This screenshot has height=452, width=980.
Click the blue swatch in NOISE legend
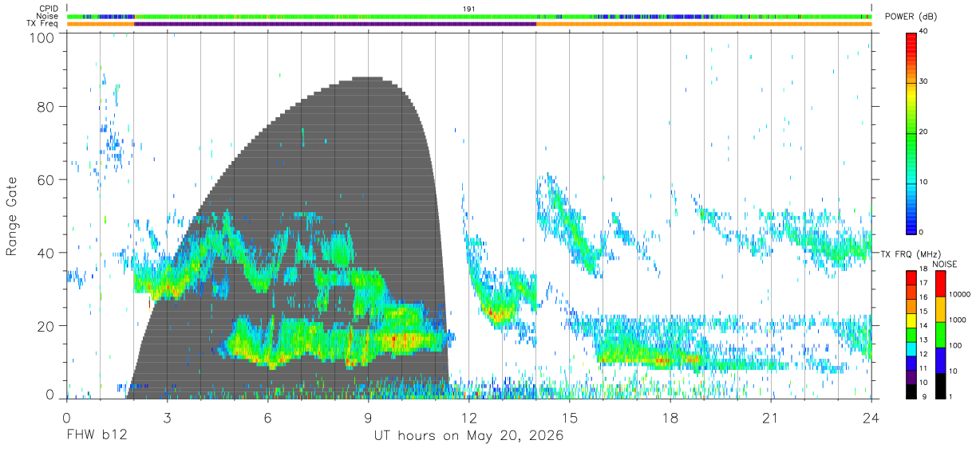940,360
